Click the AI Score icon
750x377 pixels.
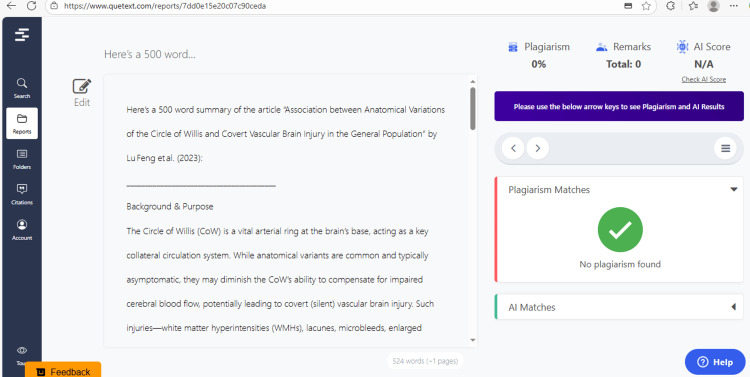click(x=682, y=47)
